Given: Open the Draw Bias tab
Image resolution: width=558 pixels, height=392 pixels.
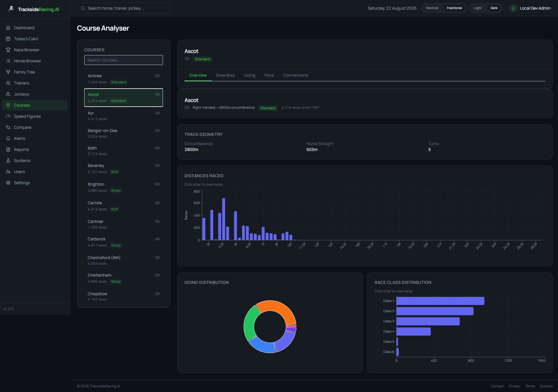Looking at the screenshot, I should 225,75.
